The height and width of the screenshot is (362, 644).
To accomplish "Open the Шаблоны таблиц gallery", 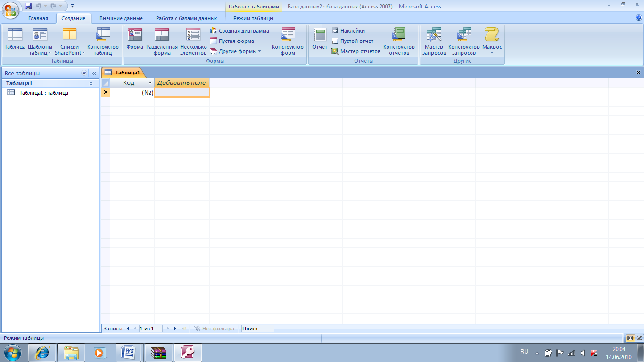I will (40, 41).
